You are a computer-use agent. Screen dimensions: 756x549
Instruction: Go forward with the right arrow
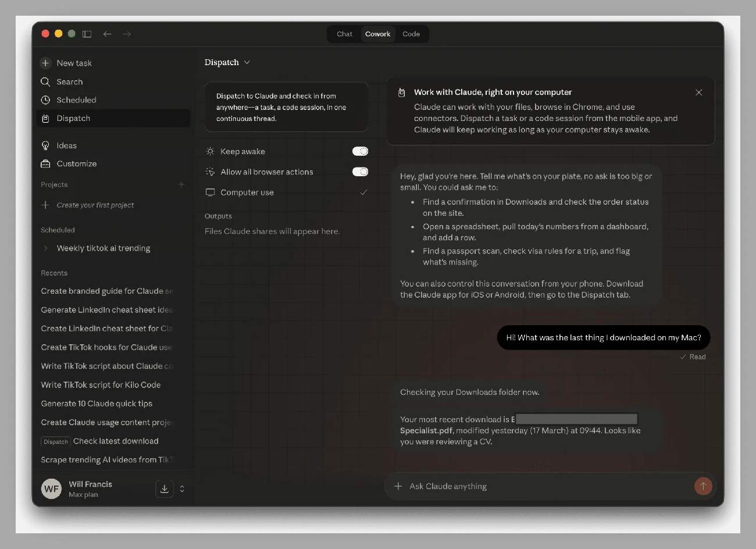pos(127,34)
